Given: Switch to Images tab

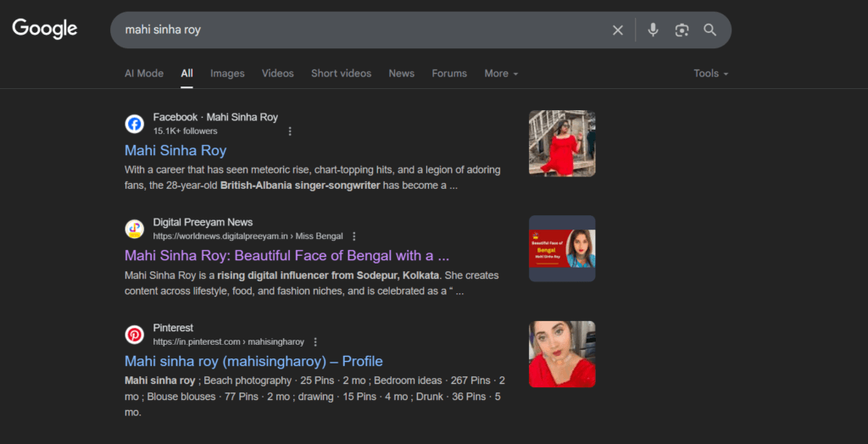Looking at the screenshot, I should pos(227,74).
